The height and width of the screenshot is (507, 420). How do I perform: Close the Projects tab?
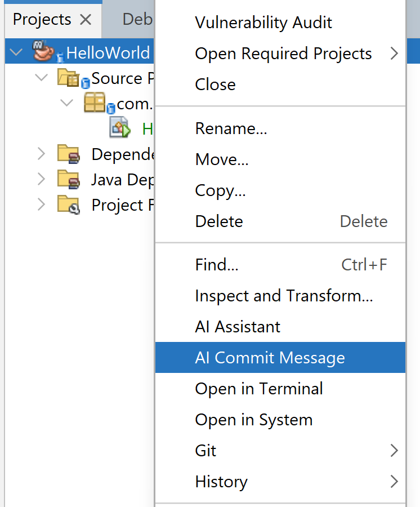[86, 20]
